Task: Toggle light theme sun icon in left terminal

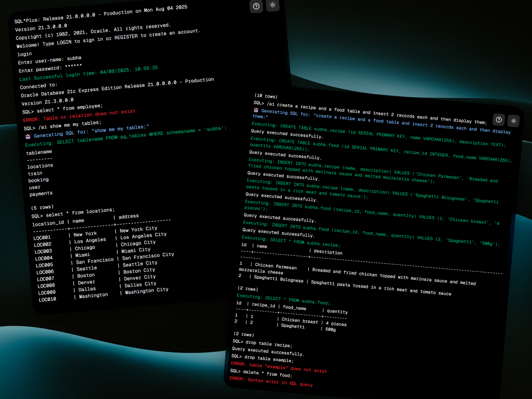Action: pos(273,5)
